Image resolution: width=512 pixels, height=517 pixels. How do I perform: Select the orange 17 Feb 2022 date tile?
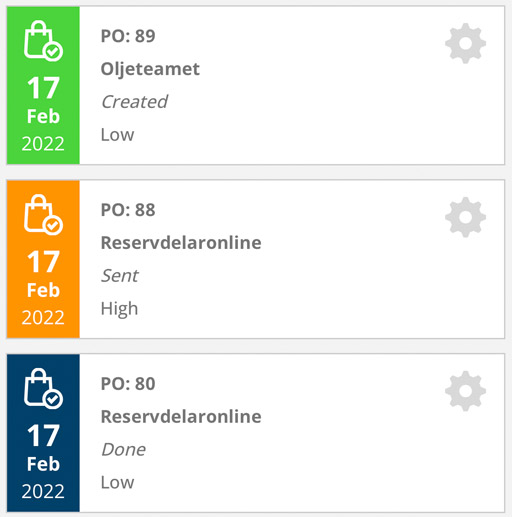click(43, 259)
